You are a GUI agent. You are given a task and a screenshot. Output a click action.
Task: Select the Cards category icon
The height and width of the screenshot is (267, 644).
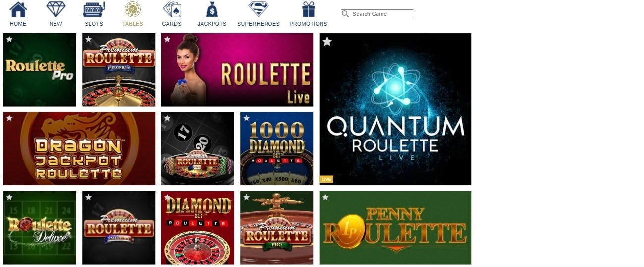coord(172,9)
